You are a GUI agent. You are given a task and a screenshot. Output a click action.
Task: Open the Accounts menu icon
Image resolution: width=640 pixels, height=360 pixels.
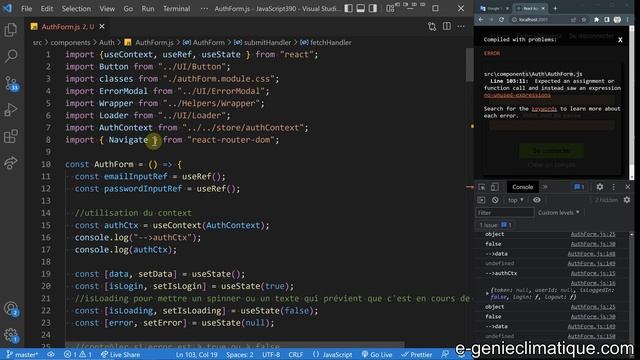click(11, 309)
